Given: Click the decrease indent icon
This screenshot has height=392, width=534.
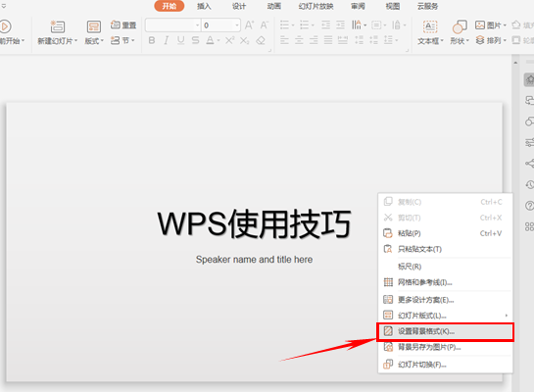Looking at the screenshot, I should [325, 25].
